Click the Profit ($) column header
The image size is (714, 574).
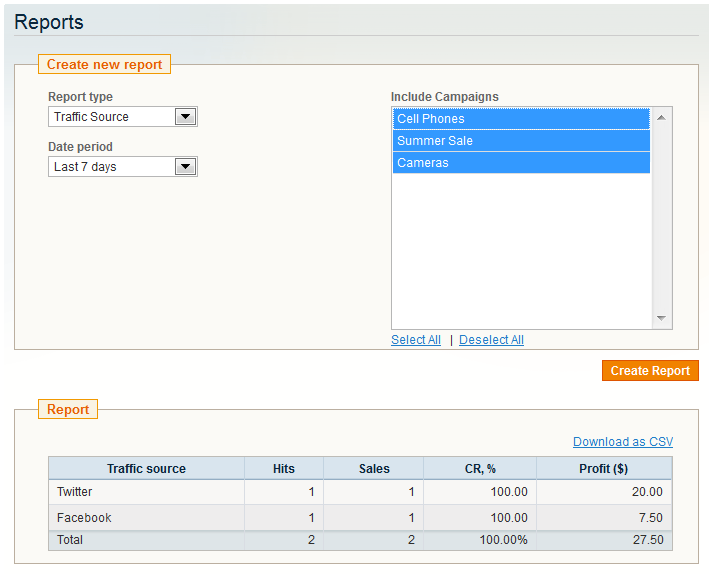604,469
